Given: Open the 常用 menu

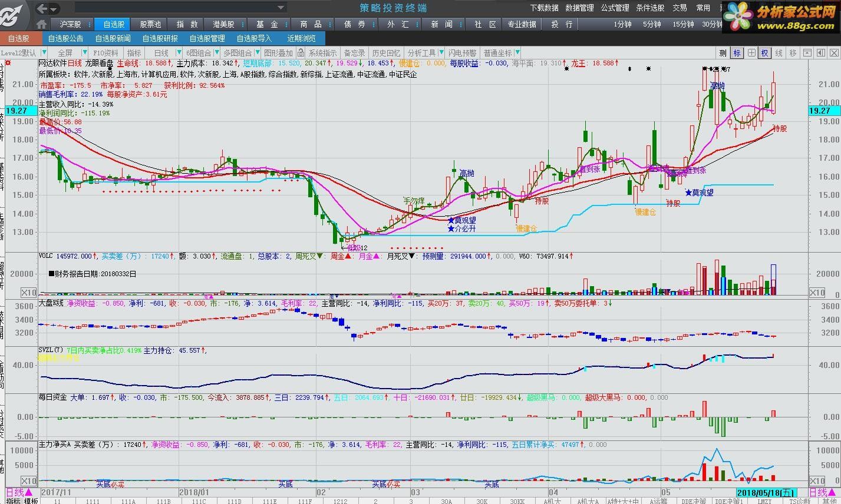Looking at the screenshot, I should coord(703,8).
